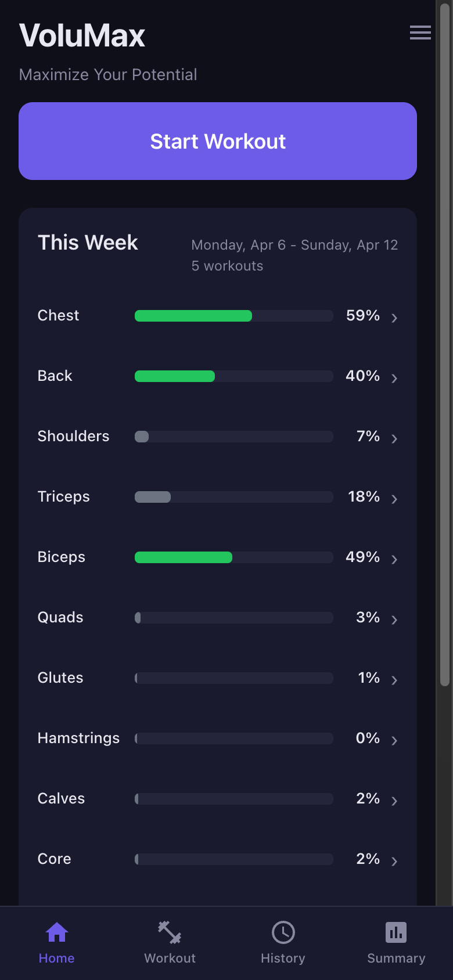Screen dimensions: 453x980
Task: Expand the Biceps chevron
Action: (394, 559)
